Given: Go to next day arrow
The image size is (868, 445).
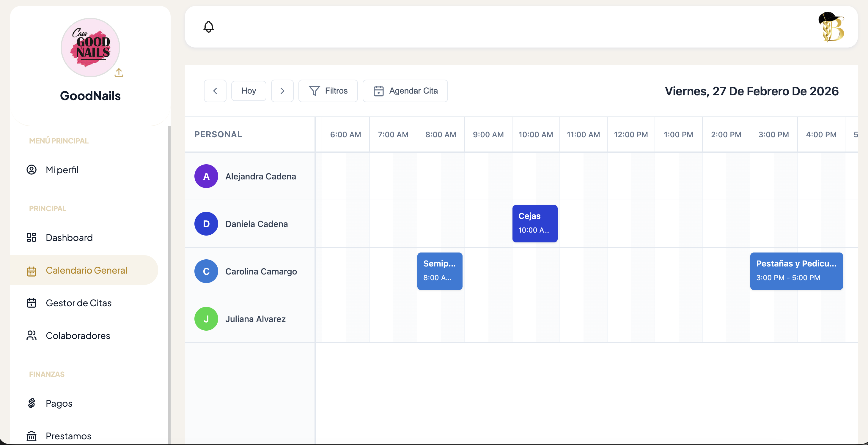Looking at the screenshot, I should 282,91.
